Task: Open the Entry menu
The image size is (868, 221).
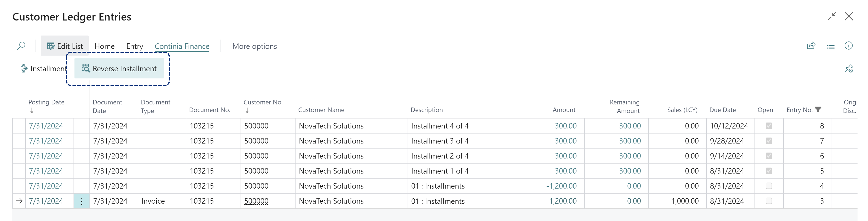Action: pos(134,46)
